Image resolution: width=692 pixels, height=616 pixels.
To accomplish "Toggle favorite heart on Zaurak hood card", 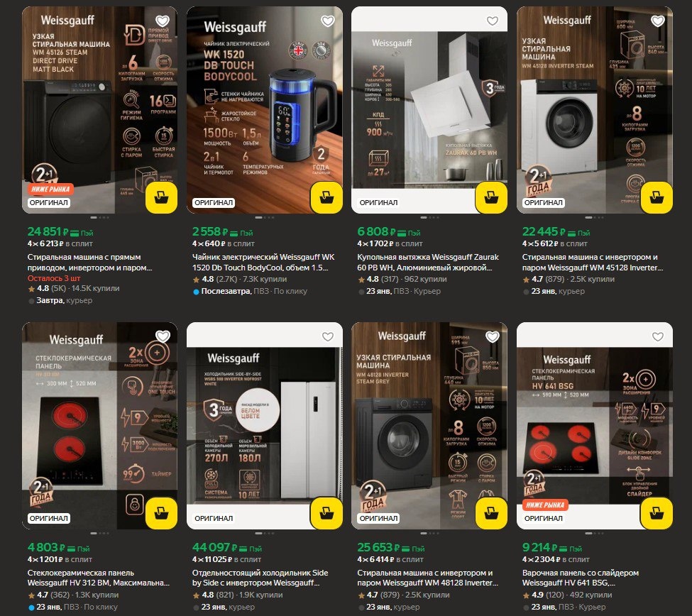I will (x=493, y=21).
